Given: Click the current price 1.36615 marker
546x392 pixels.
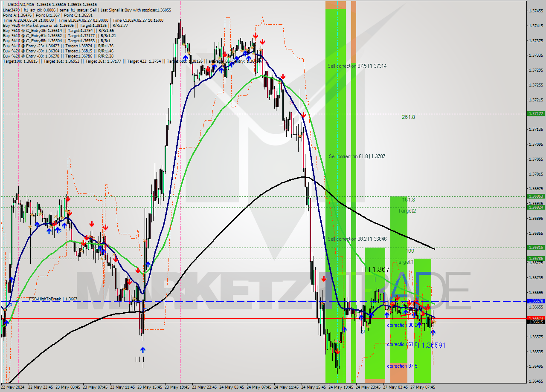Looking at the screenshot, I should click(x=536, y=322).
